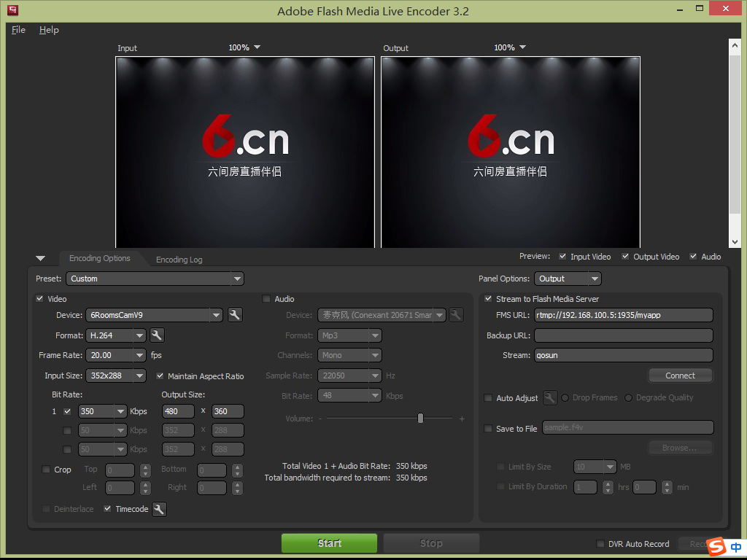Enable the Auto Adjust checkbox
Viewport: 747px width, 560px height.
pyautogui.click(x=488, y=397)
